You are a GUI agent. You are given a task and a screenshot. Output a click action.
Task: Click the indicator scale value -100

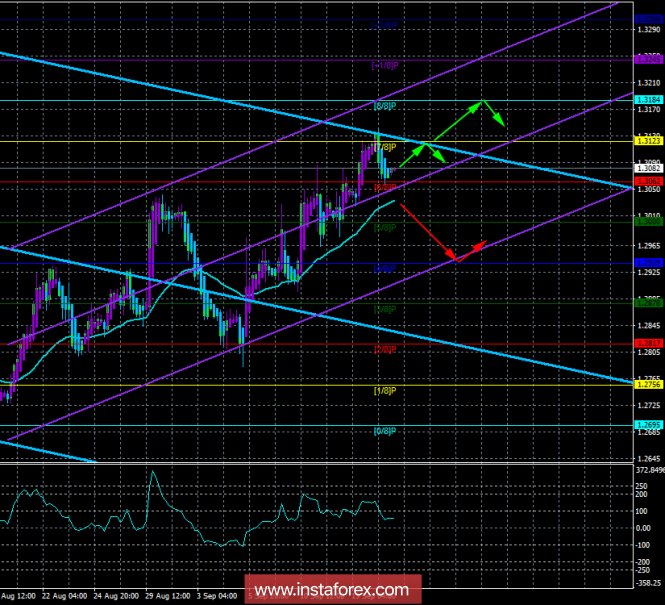pyautogui.click(x=644, y=545)
